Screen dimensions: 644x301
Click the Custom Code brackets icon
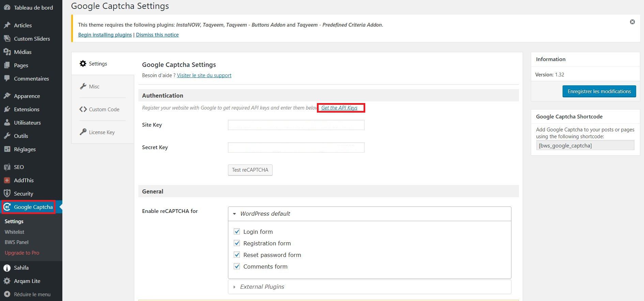83,109
